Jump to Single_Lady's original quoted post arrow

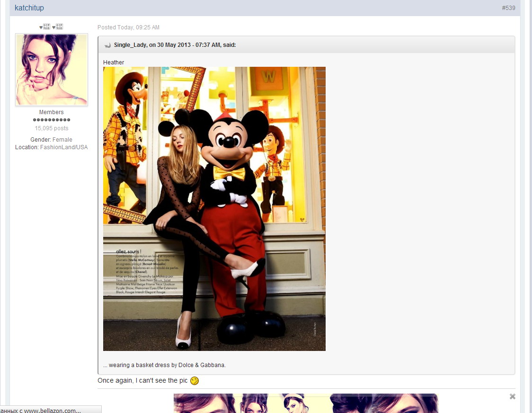107,45
